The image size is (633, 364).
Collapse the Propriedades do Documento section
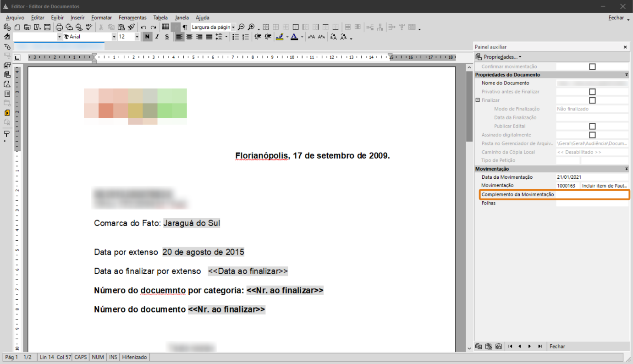point(626,75)
